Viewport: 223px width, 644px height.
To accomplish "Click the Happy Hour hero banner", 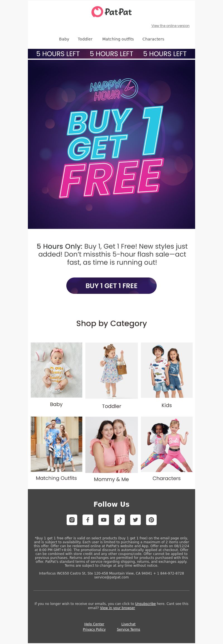I will coord(111,144).
